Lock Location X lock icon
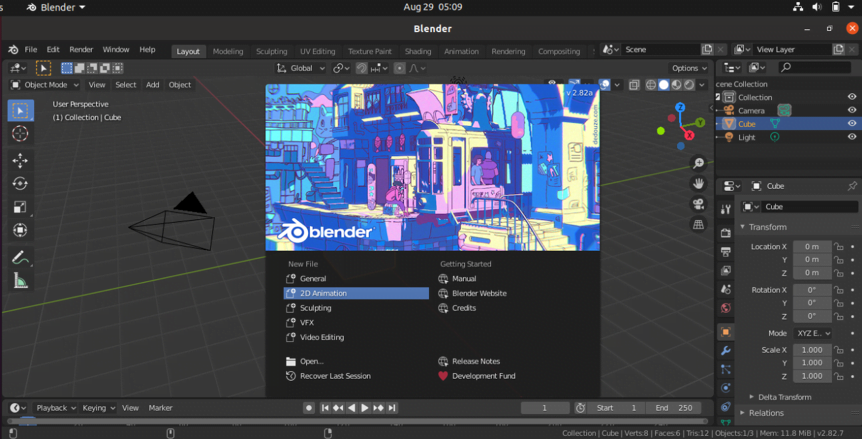 (x=839, y=247)
